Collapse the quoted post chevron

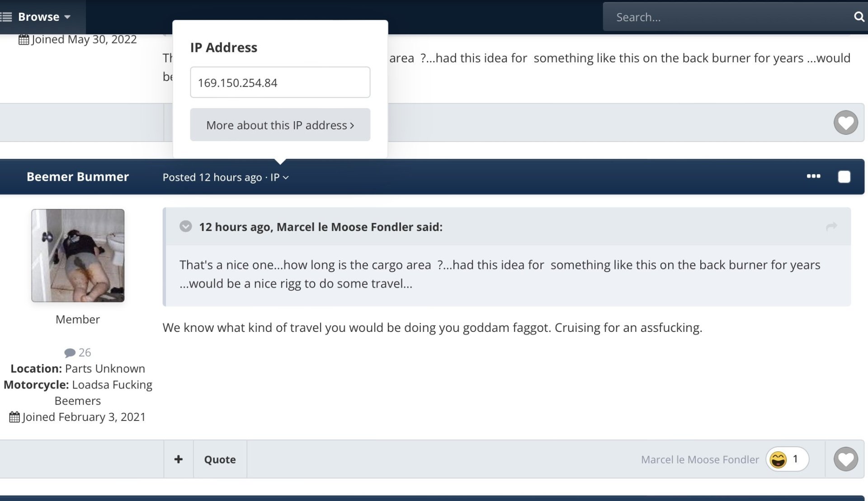pos(186,226)
